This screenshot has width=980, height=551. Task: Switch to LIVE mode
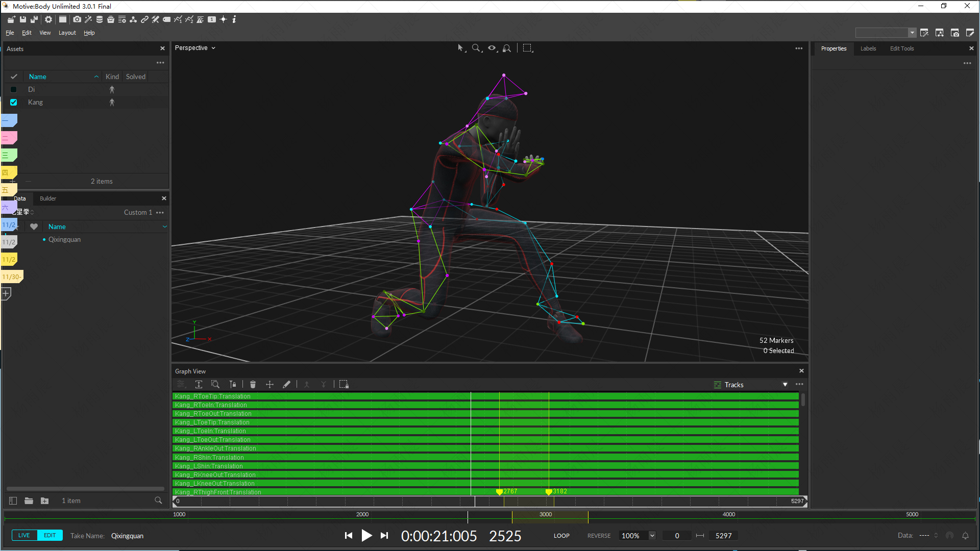click(24, 535)
